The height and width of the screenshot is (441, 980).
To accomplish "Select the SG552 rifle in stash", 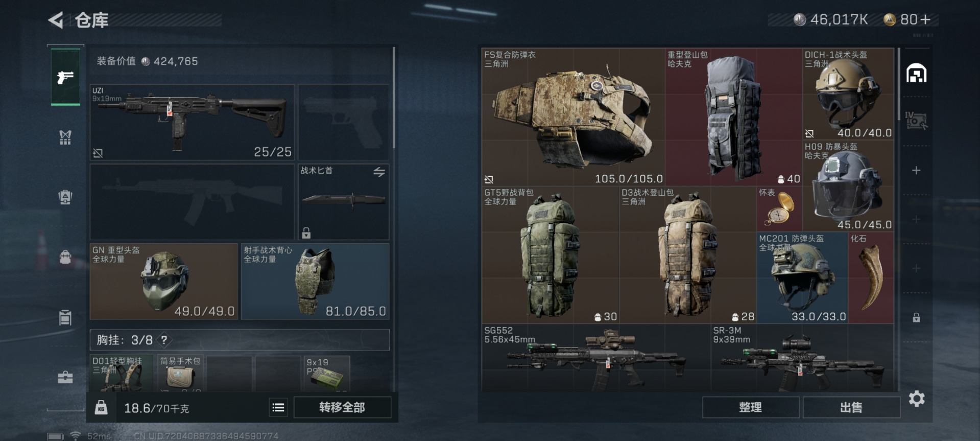I will [596, 358].
